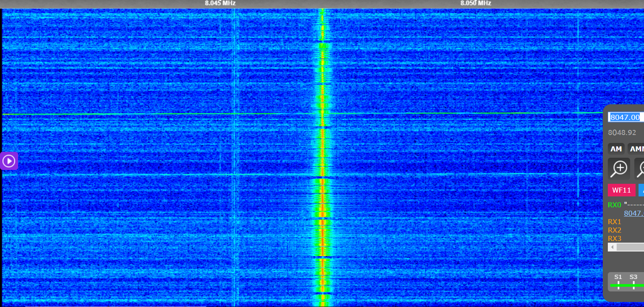This screenshot has width=644, height=307.
Task: Click the frequency input field showing 8047.00
Action: pos(625,117)
